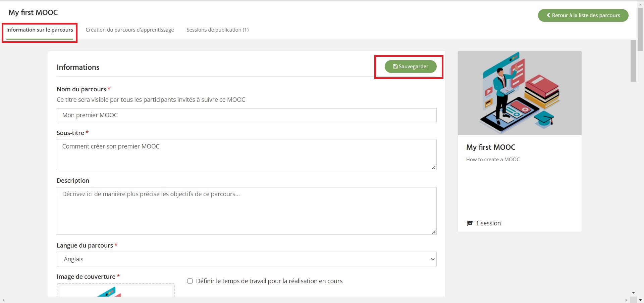Viewport: 644px width, 303px height.
Task: Click the MOOC cover illustration in preview card
Action: pyautogui.click(x=520, y=93)
